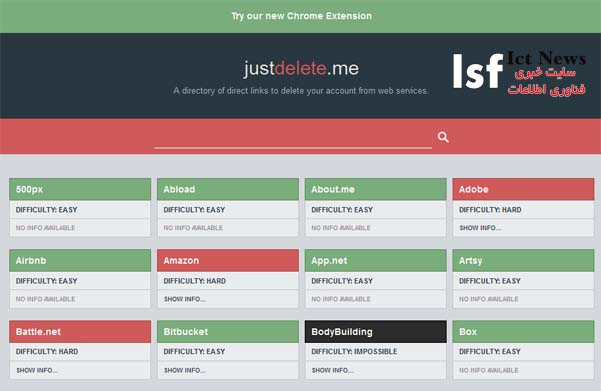Open the App.net card header
Viewport: 601px width, 391px height.
(x=376, y=260)
